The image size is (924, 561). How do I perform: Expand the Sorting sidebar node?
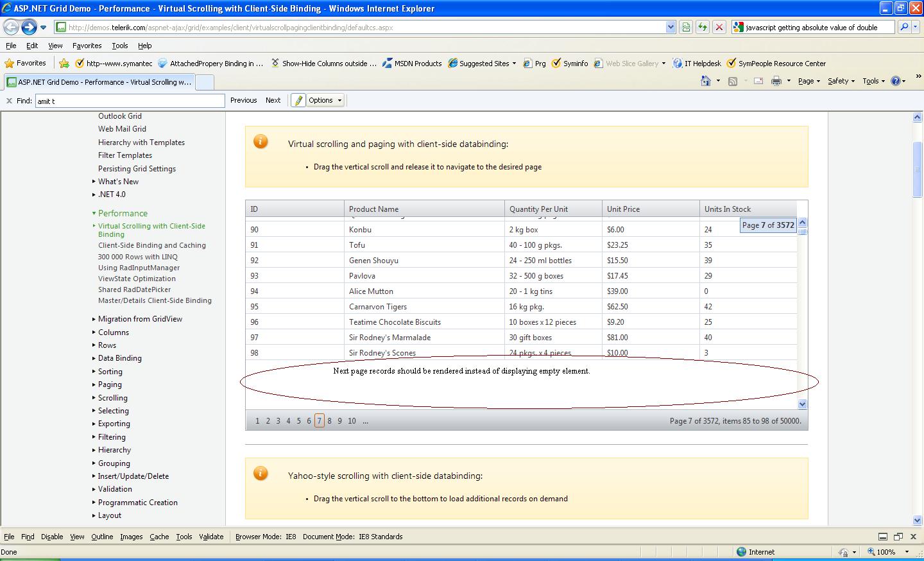pos(94,372)
